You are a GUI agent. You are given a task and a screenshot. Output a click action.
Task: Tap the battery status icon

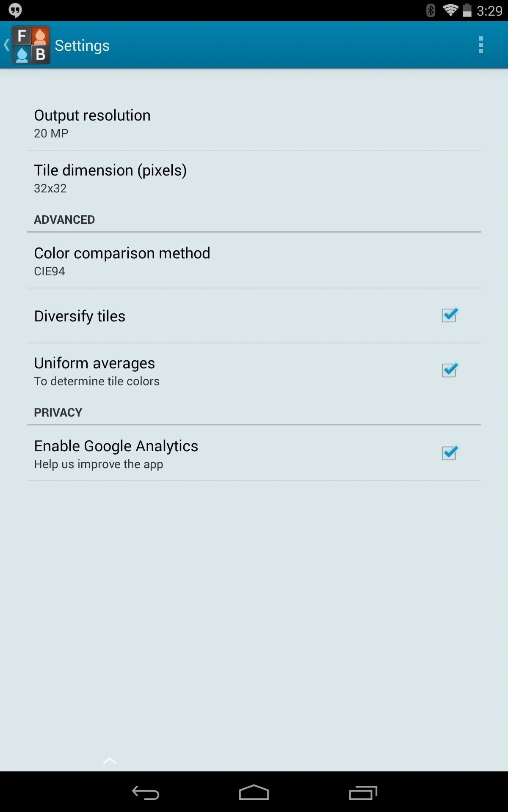pos(467,10)
